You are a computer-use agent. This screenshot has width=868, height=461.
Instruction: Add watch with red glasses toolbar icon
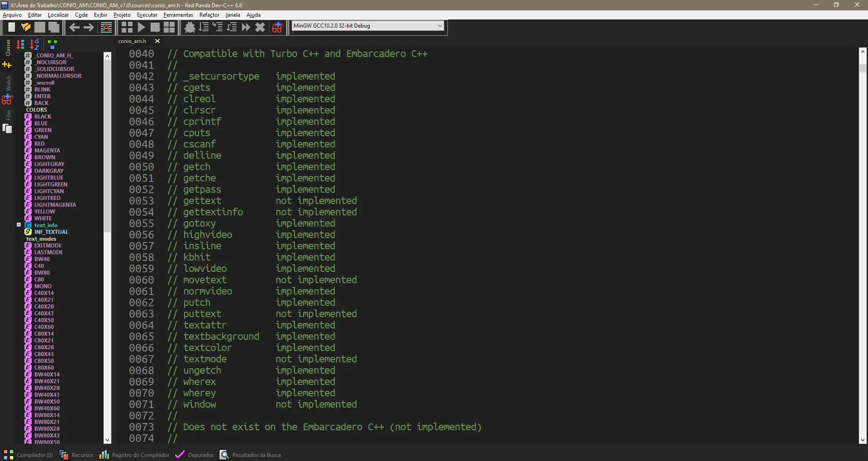[277, 27]
